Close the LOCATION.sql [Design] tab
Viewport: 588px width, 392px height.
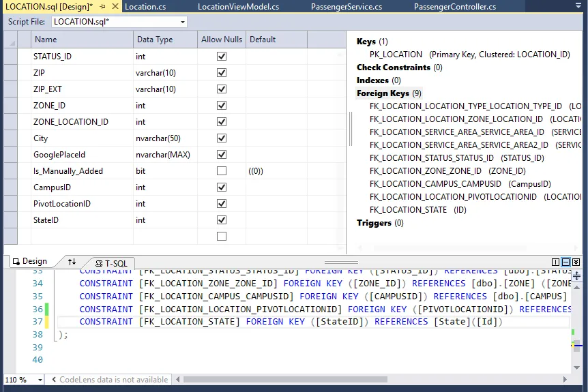114,6
